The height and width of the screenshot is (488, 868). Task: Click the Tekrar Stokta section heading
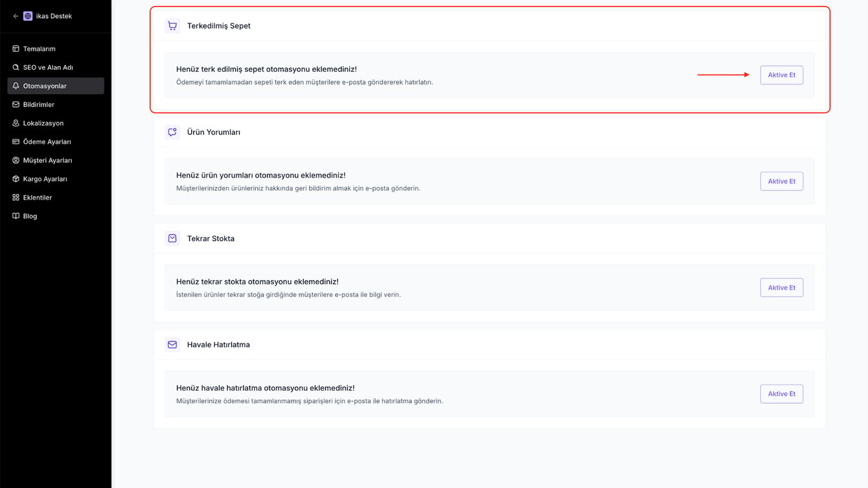(211, 238)
